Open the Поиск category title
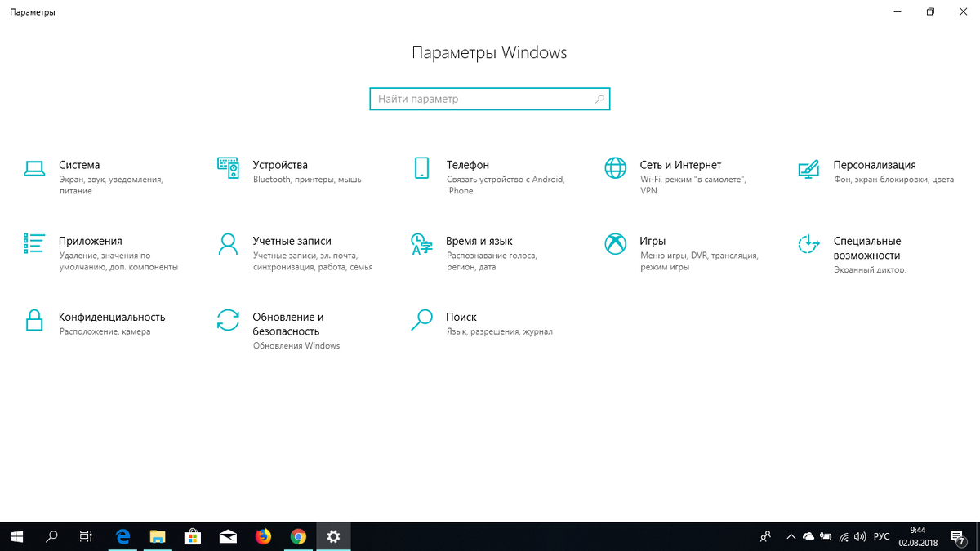Screen dimensions: 980x551 tap(461, 317)
